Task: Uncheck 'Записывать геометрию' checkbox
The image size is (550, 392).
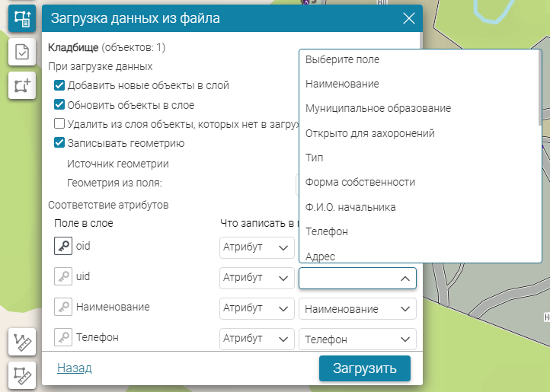Action: pyautogui.click(x=59, y=142)
